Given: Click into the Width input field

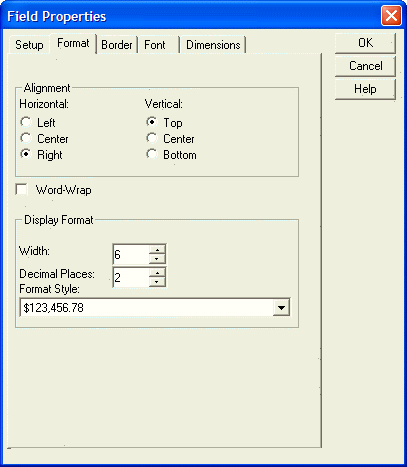Looking at the screenshot, I should (131, 255).
